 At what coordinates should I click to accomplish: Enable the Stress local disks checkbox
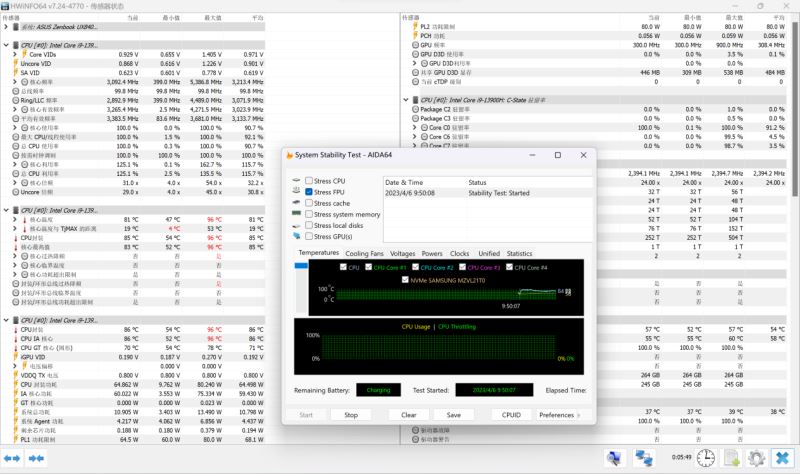point(309,225)
